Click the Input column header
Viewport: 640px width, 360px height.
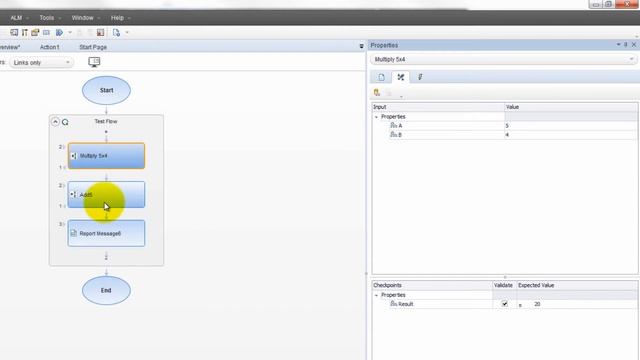pos(438,107)
